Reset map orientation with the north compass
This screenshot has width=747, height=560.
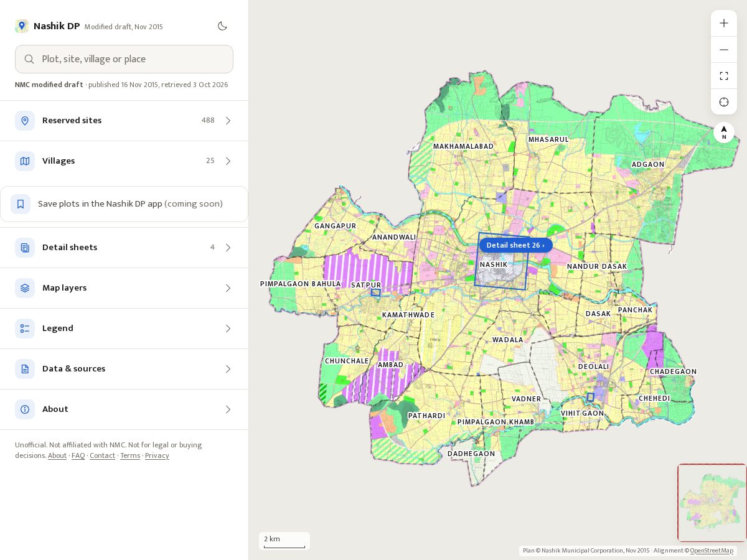tap(724, 133)
